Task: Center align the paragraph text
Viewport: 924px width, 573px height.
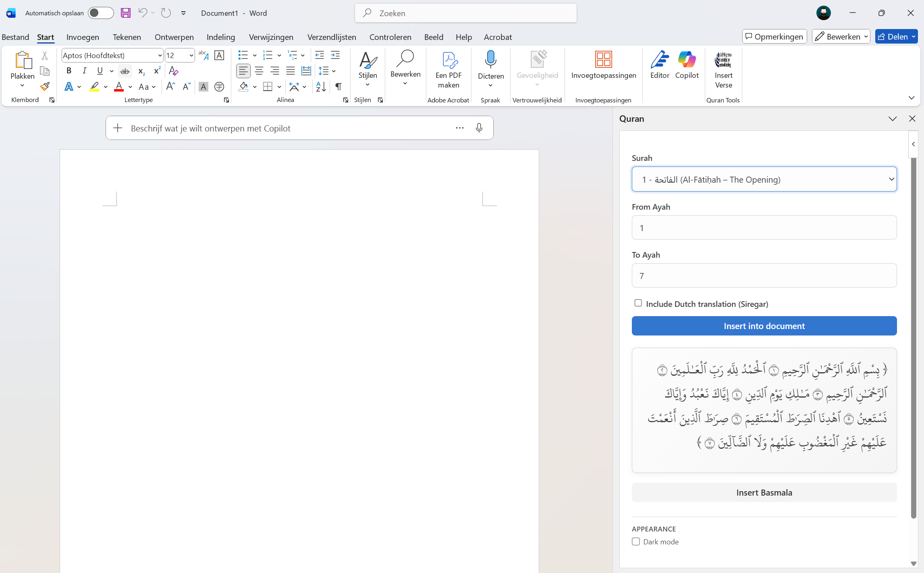Action: point(259,71)
